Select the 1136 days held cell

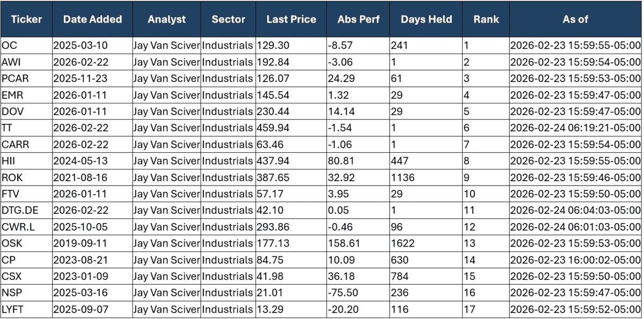click(x=426, y=177)
